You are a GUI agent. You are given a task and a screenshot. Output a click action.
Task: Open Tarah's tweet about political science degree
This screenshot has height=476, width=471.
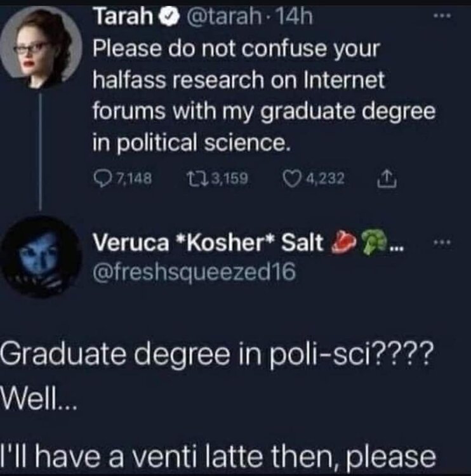pyautogui.click(x=254, y=95)
